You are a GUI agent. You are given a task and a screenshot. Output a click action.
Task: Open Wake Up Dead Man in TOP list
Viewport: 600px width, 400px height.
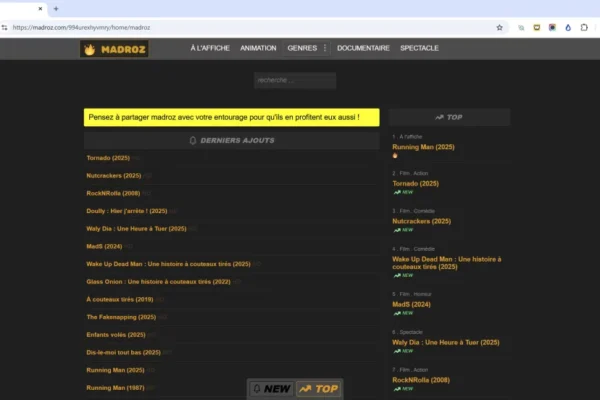coord(447,263)
